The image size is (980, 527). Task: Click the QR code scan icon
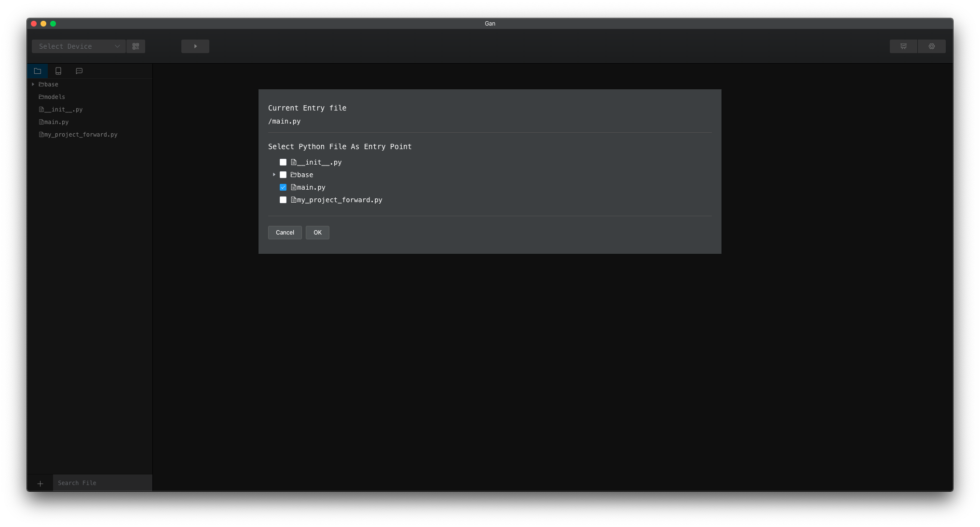136,46
